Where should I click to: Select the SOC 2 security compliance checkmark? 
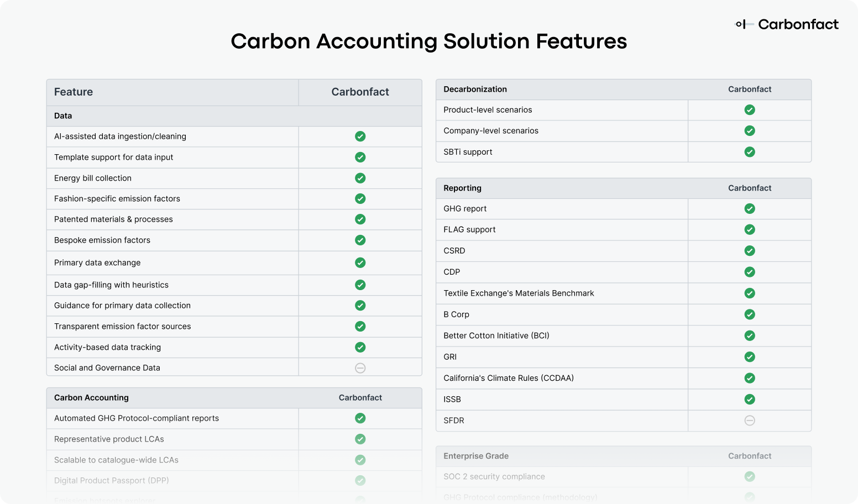pyautogui.click(x=750, y=476)
